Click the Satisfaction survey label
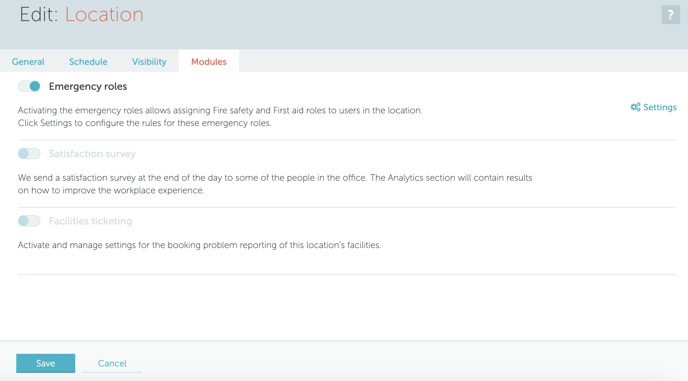 pos(92,154)
